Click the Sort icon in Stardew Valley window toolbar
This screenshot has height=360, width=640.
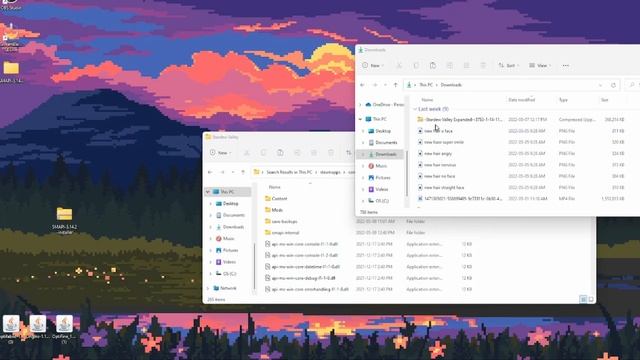[x=349, y=153]
